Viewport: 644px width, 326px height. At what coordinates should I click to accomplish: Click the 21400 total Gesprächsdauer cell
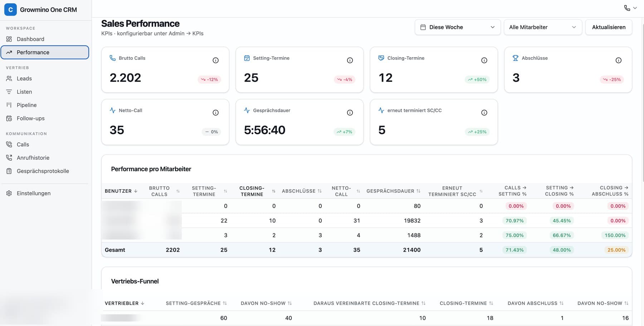pyautogui.click(x=412, y=250)
